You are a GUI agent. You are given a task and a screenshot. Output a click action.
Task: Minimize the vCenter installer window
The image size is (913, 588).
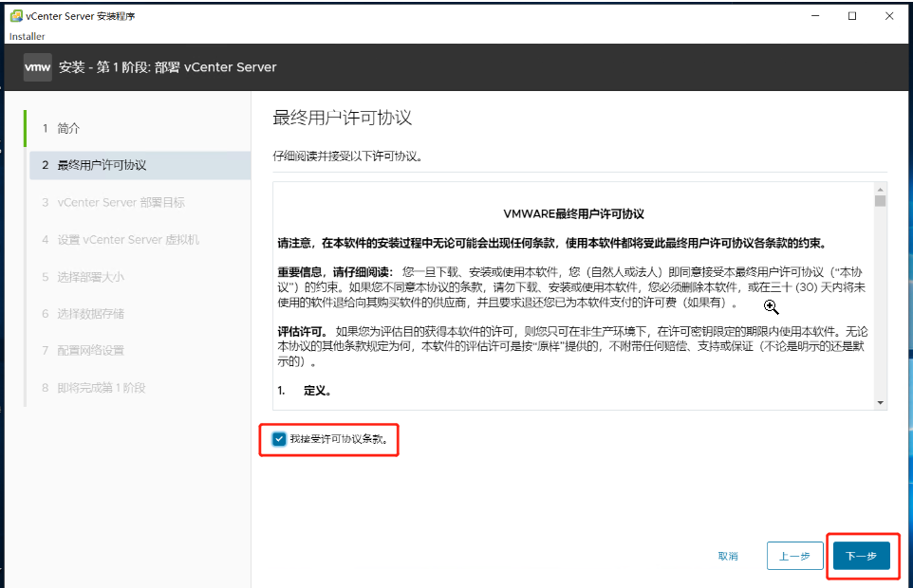coord(815,16)
